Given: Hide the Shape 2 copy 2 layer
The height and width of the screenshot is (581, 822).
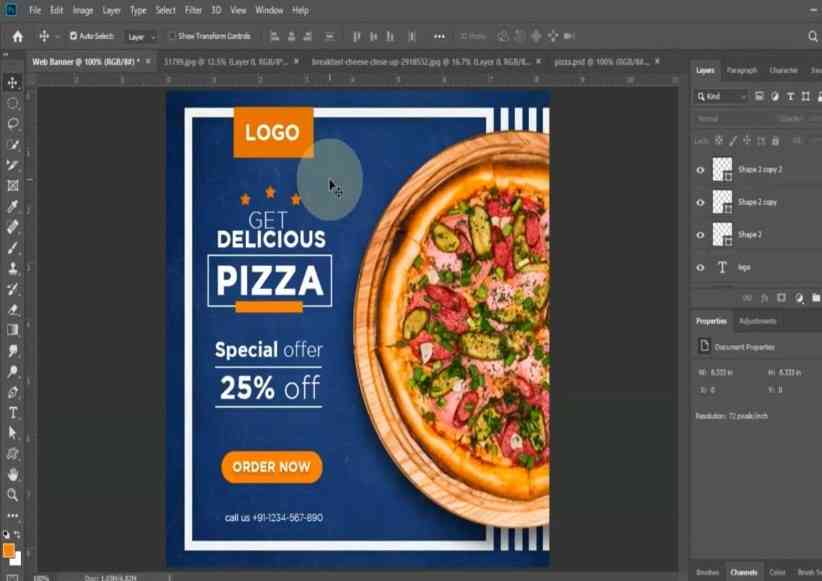Looking at the screenshot, I should click(x=700, y=170).
